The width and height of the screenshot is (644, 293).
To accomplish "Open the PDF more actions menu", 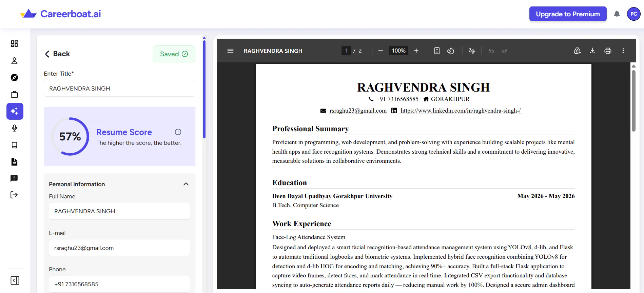I will coord(623,51).
